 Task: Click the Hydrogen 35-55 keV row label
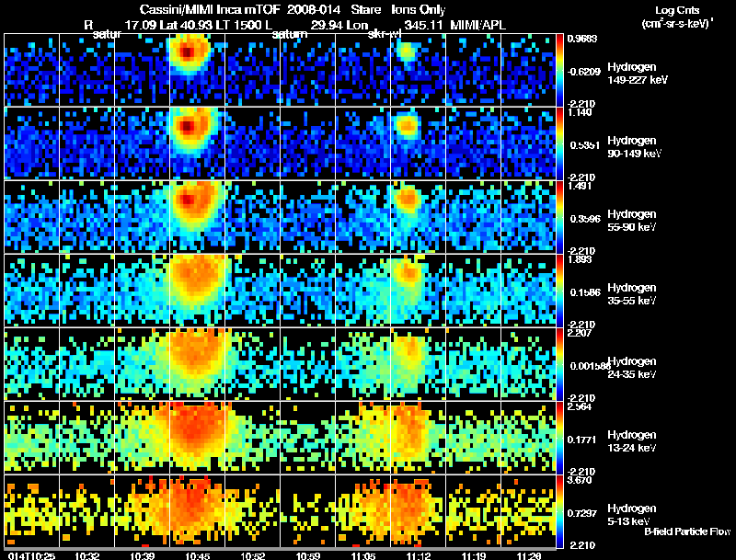[632, 294]
